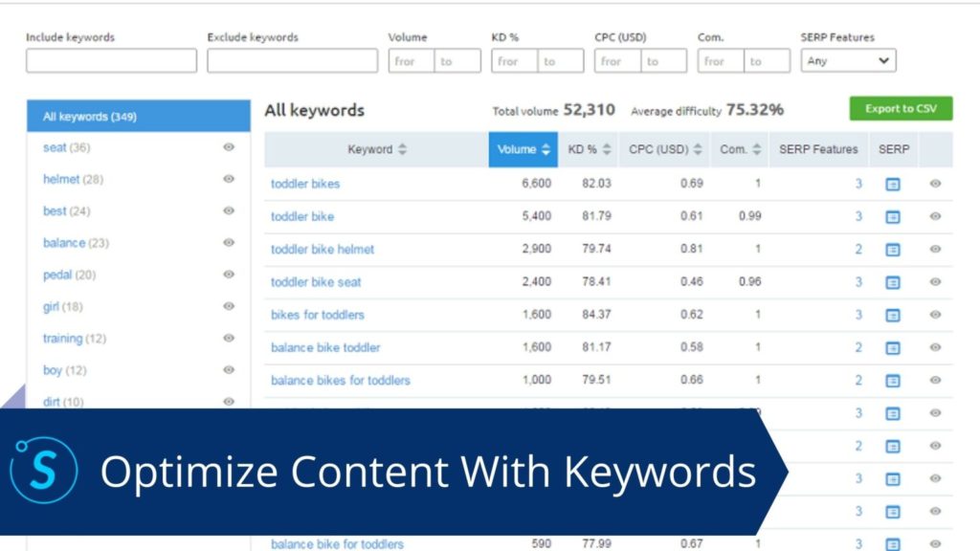Viewport: 980px width, 551px height.
Task: Click the Export to CSV button
Action: (901, 109)
